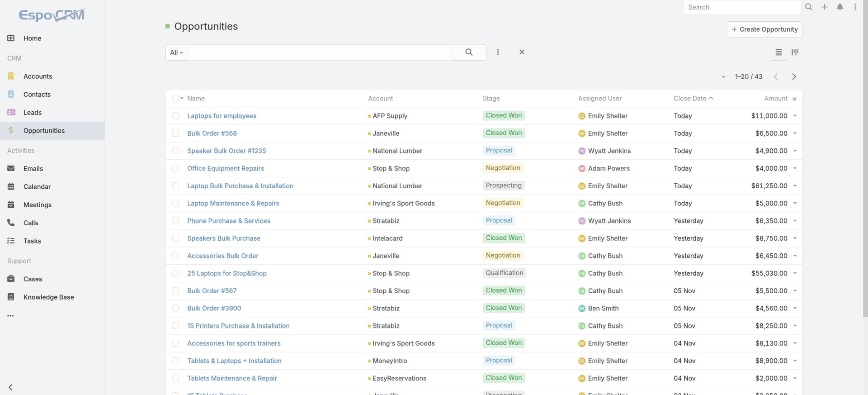Click the quick create plus icon

pos(825,7)
